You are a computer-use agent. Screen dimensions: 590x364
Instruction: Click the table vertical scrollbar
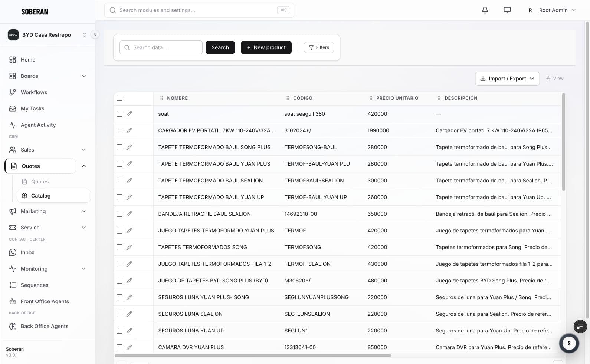click(563, 142)
